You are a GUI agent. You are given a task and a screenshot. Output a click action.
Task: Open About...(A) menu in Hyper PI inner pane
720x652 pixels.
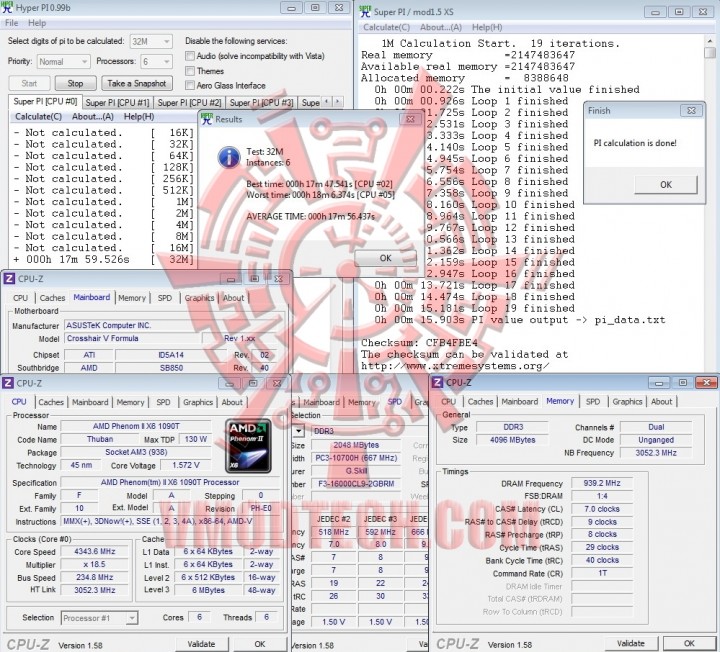pyautogui.click(x=93, y=117)
